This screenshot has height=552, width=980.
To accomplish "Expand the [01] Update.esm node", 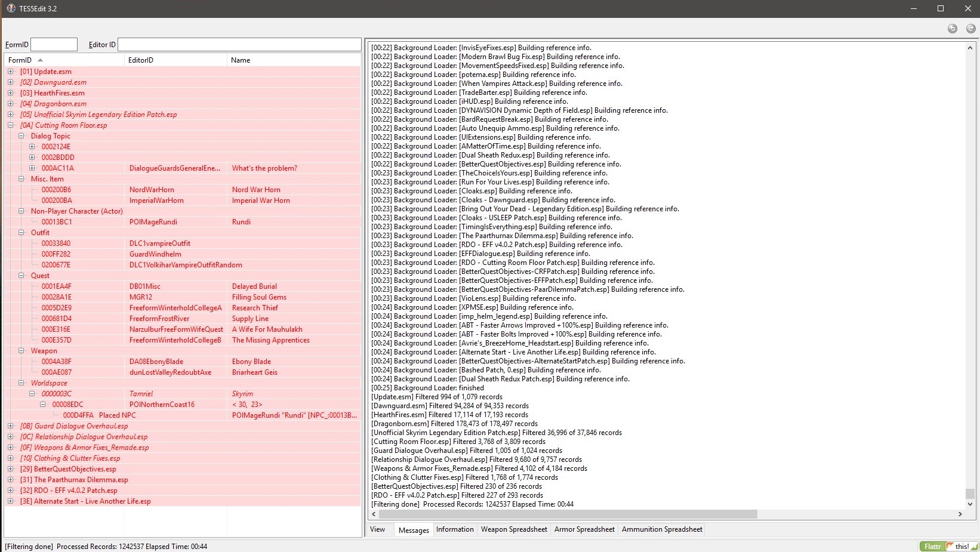I will (x=11, y=72).
